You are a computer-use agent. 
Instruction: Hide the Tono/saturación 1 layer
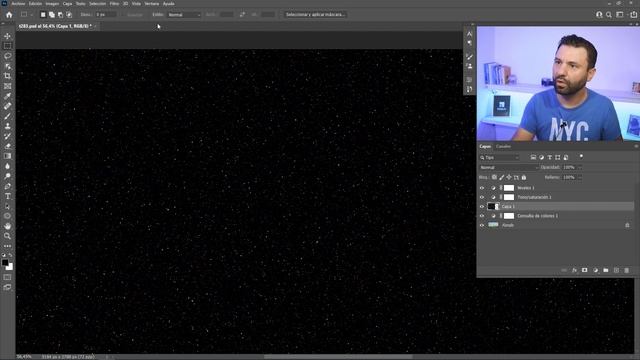482,197
